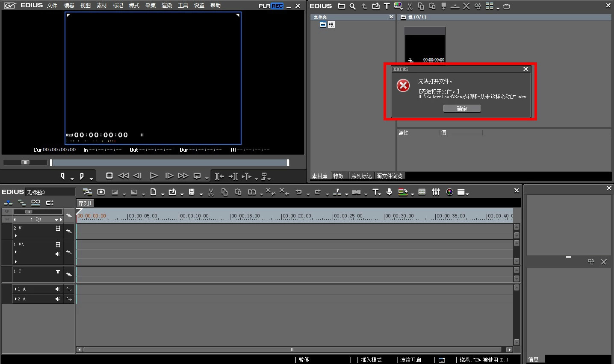The image size is (614, 364).
Task: Expand the 2 A audio track
Action: point(16,299)
